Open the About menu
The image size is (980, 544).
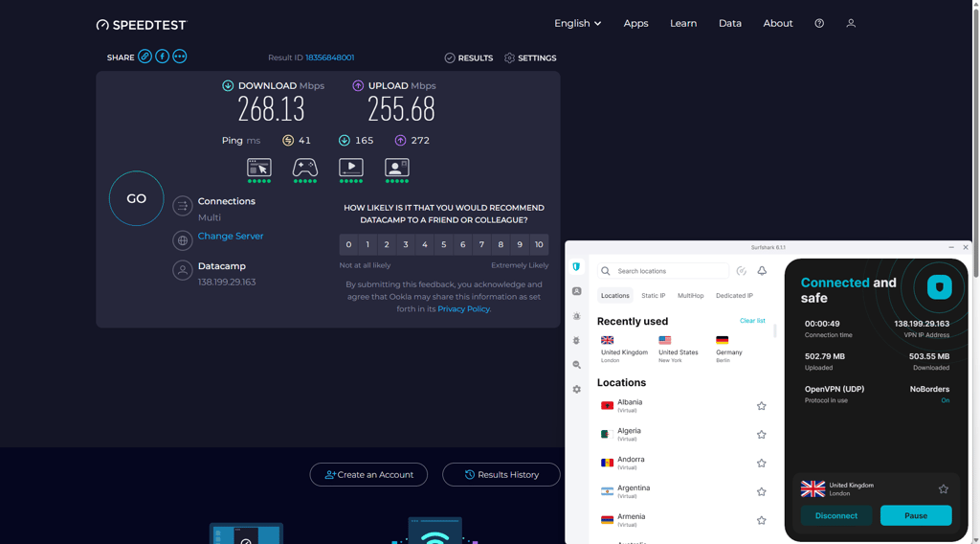[x=777, y=23]
